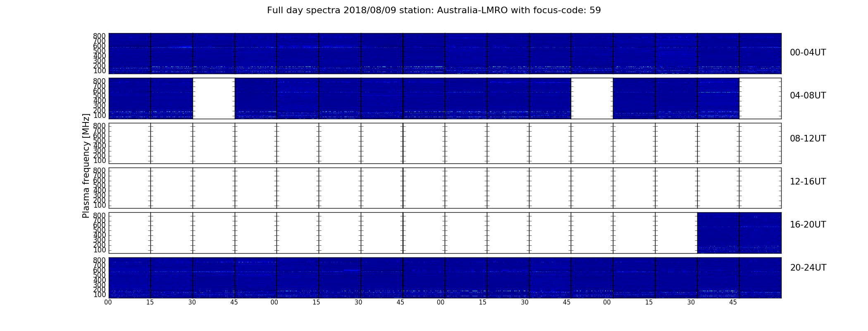
Task: Select the '08-12UT' row label
Action: pyautogui.click(x=808, y=139)
